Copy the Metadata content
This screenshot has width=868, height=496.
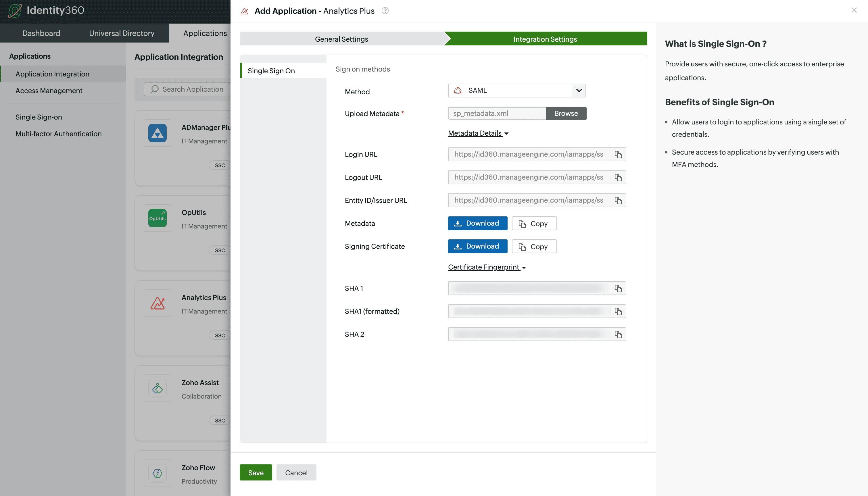533,223
